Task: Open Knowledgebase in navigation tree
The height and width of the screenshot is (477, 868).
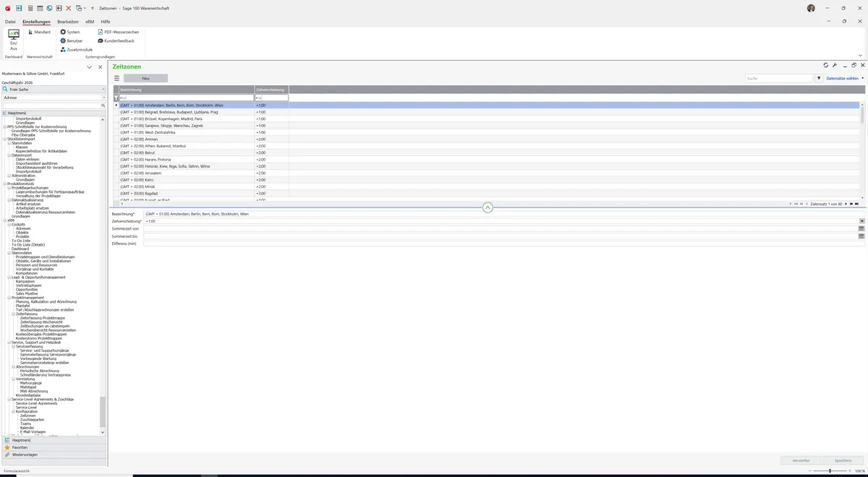Action: [x=27, y=395]
